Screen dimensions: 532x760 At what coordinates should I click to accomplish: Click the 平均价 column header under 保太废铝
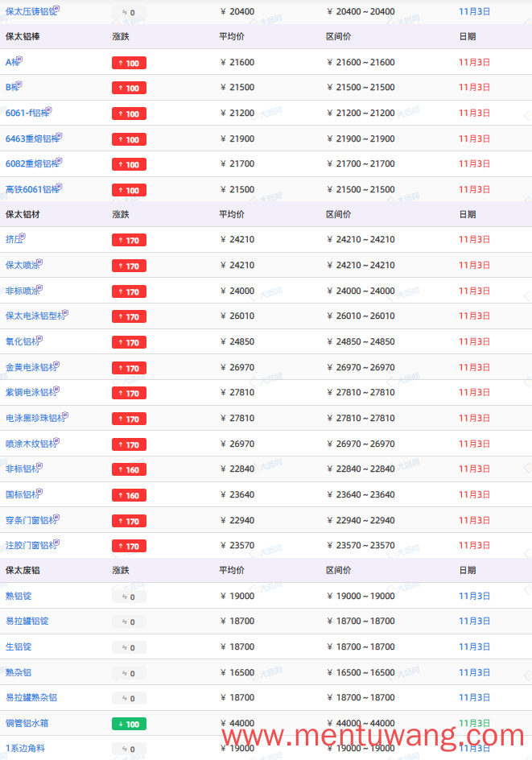click(x=232, y=571)
